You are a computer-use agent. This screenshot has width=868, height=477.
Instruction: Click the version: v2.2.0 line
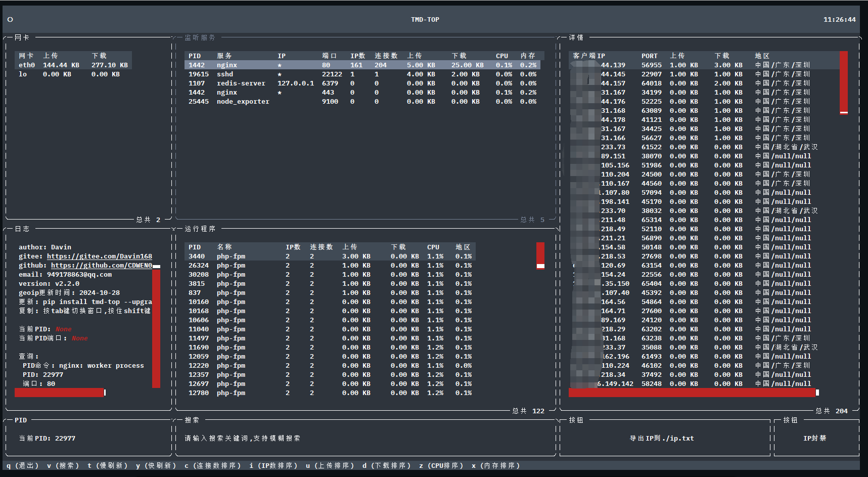pyautogui.click(x=49, y=284)
